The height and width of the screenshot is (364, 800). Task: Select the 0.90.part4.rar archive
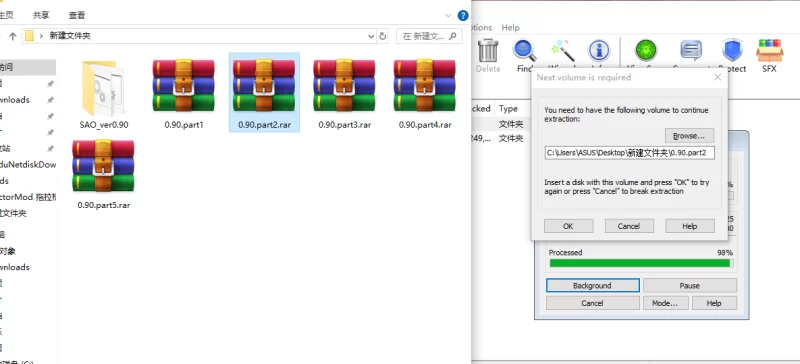click(x=424, y=94)
